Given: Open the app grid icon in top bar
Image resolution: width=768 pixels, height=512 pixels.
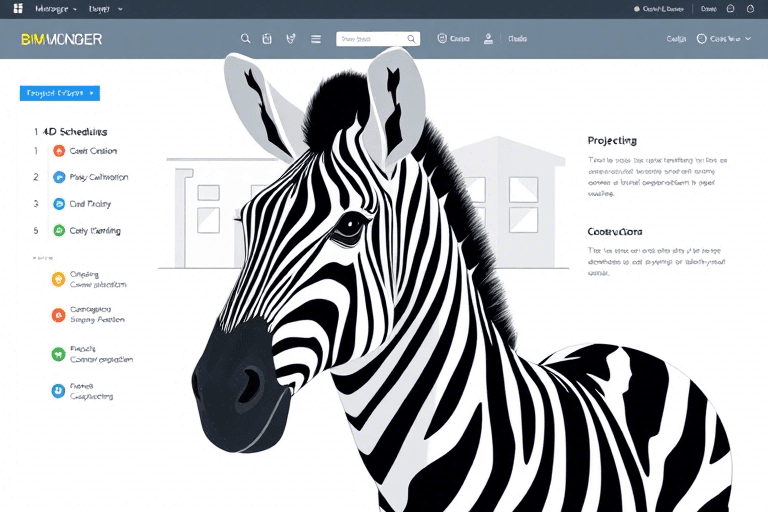Looking at the screenshot, I should point(17,8).
